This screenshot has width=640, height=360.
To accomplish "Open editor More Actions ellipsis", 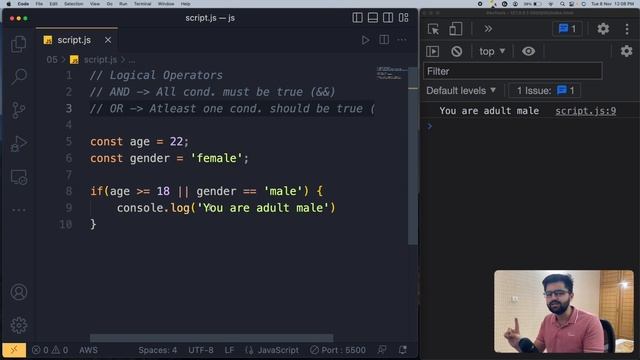I will coord(402,40).
